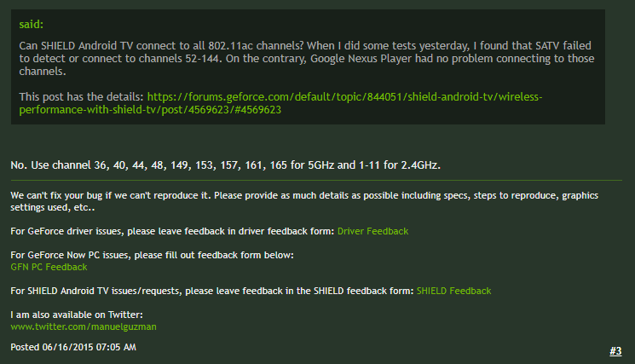
Task: Open the Driver Feedback link
Action: click(372, 231)
